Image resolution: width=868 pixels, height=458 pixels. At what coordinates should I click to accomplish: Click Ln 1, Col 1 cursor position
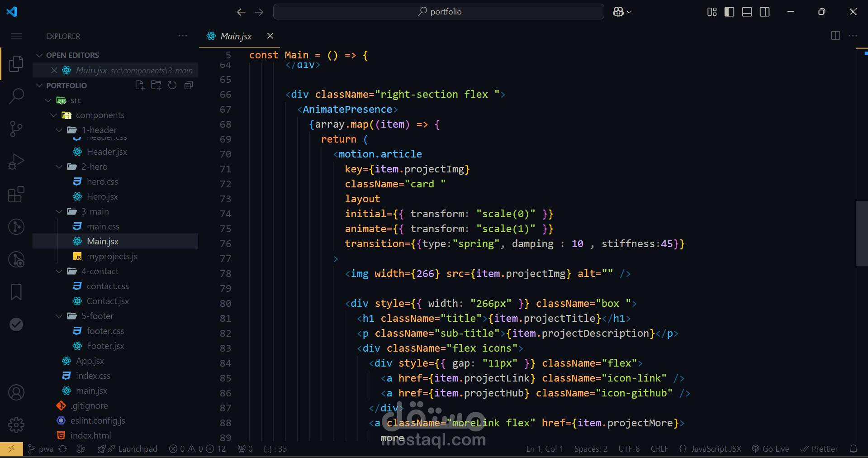pyautogui.click(x=545, y=449)
